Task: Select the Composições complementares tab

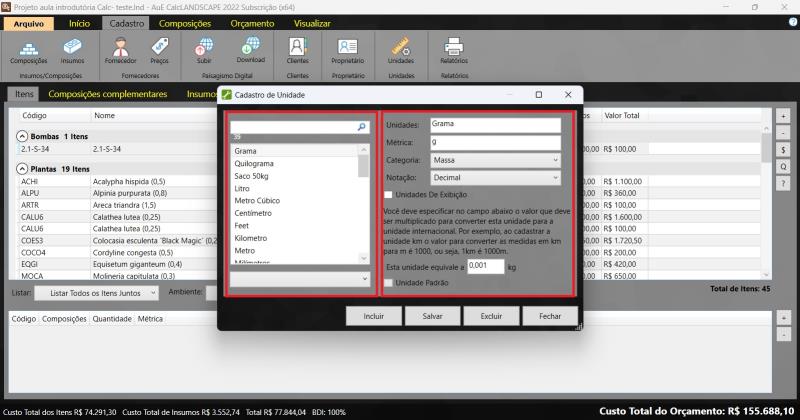Action: [x=108, y=94]
